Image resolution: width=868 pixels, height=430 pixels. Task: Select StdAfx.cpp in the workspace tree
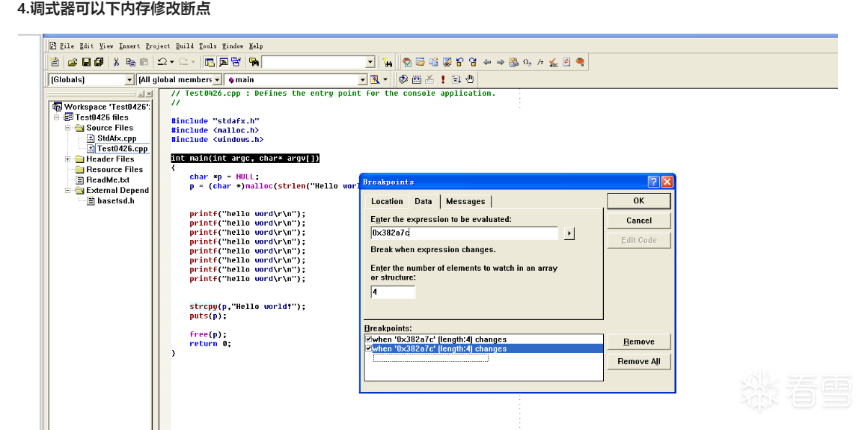[x=116, y=138]
